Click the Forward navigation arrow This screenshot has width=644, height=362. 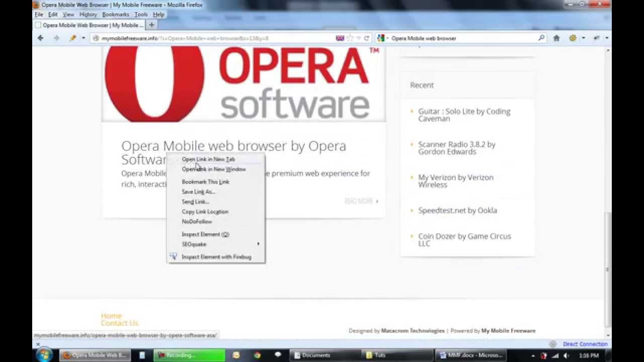click(56, 38)
